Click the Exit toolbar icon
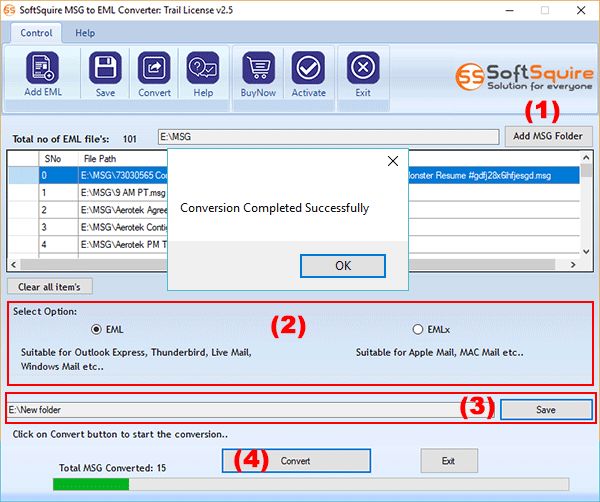 pos(363,68)
